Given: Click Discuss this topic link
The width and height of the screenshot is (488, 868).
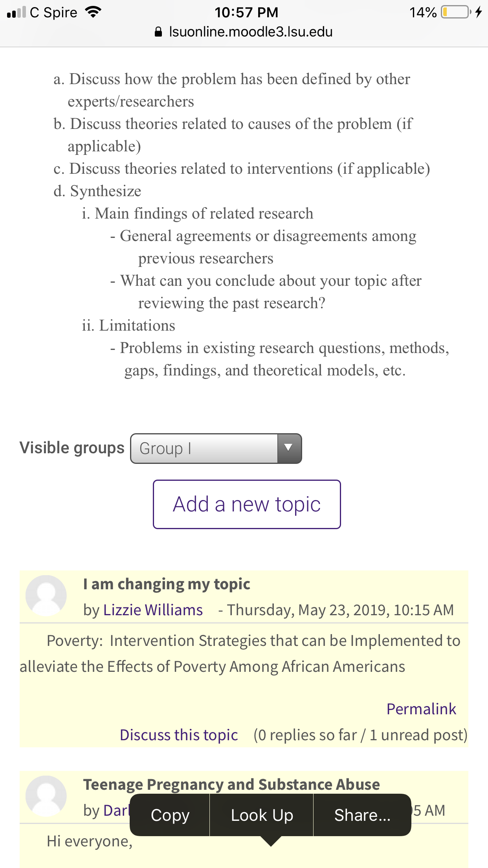Looking at the screenshot, I should pyautogui.click(x=179, y=735).
